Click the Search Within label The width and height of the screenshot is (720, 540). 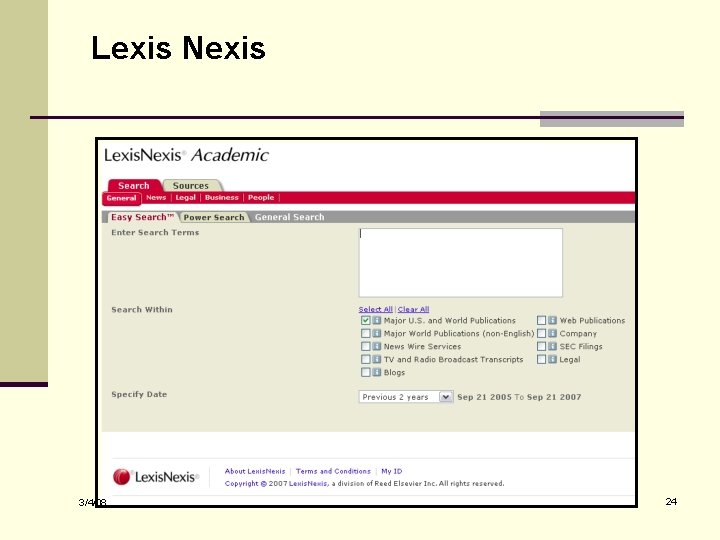[142, 309]
